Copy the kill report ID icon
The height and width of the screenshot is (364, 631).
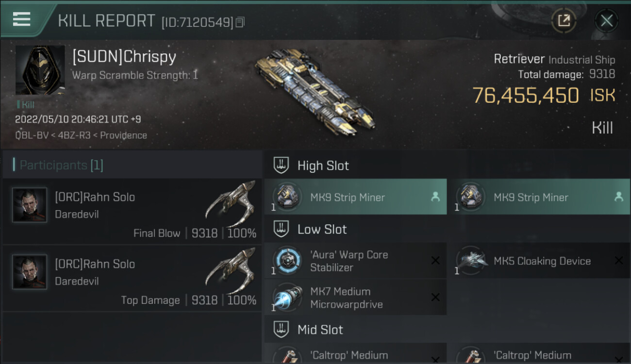point(240,22)
